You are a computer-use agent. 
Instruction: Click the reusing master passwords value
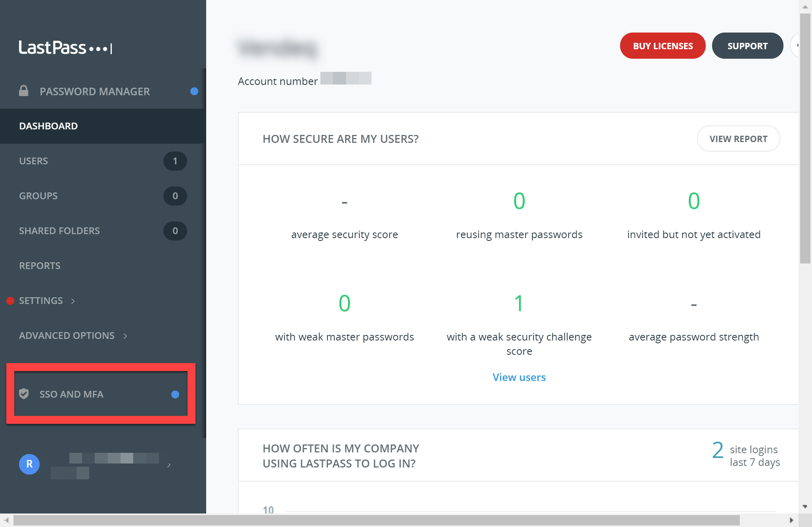[x=519, y=201]
